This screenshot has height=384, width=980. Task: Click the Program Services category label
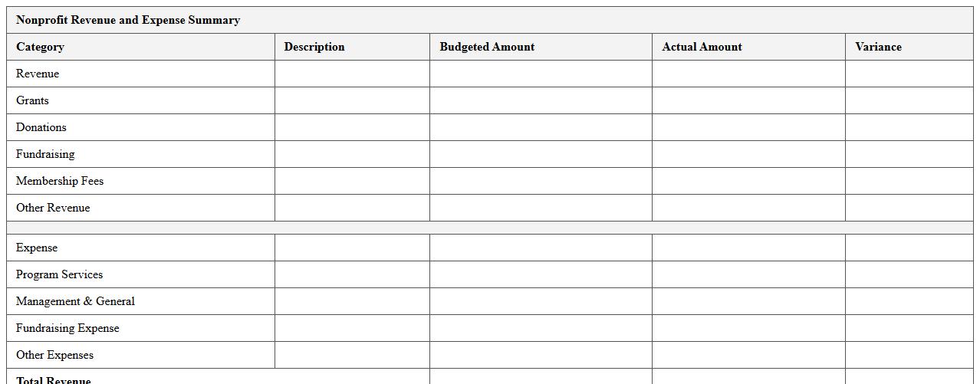[x=59, y=274]
